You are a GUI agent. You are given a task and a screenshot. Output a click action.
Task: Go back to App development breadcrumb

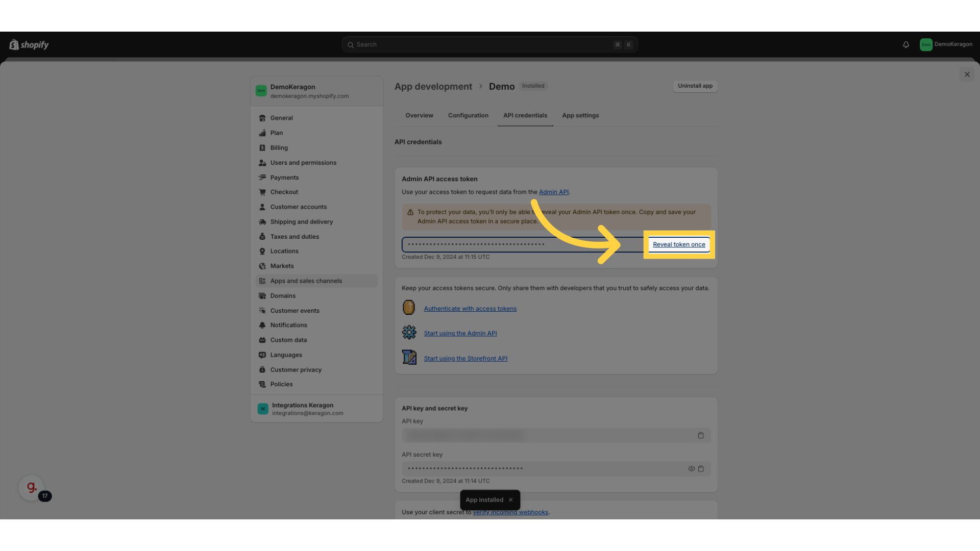click(433, 87)
